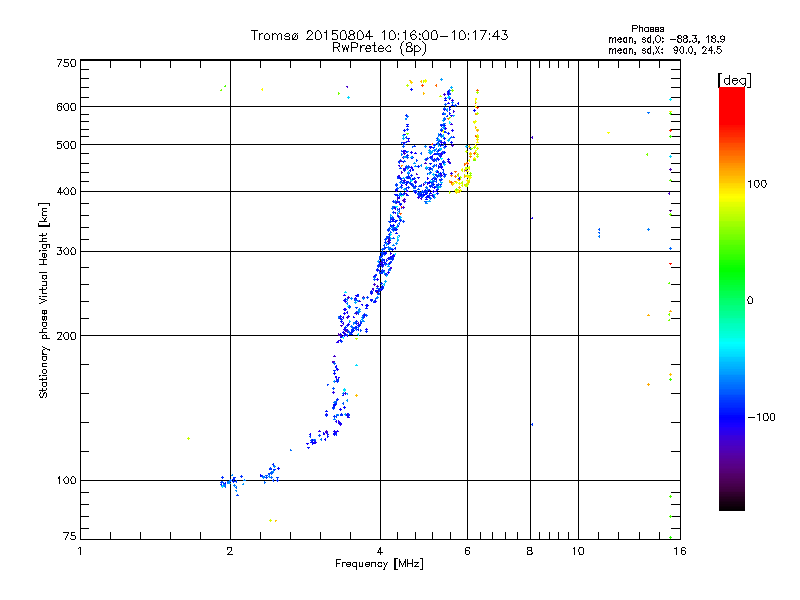
Task: Click x-axis tick label '10'
Action: tap(578, 551)
